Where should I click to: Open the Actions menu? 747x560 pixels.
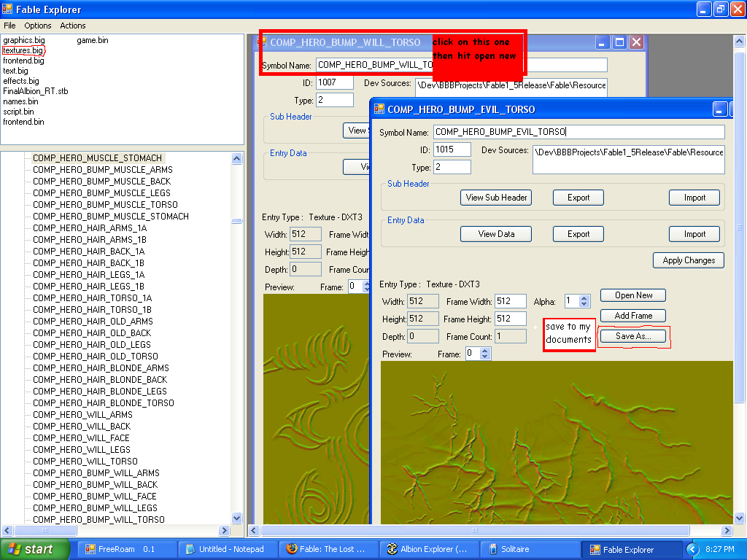pos(73,26)
